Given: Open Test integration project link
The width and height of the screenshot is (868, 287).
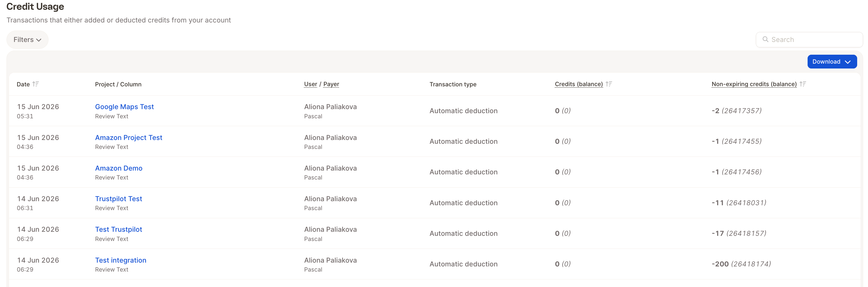Looking at the screenshot, I should click(x=121, y=260).
